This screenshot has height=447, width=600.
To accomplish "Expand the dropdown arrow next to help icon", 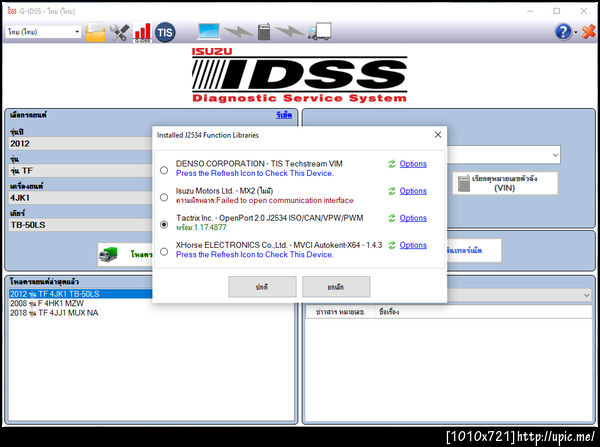I will click(x=576, y=33).
